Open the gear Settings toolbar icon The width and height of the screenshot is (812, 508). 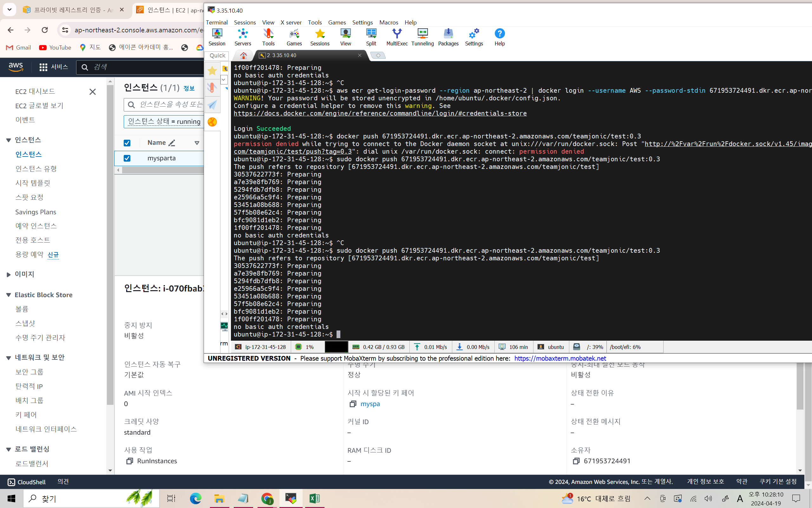click(x=474, y=37)
